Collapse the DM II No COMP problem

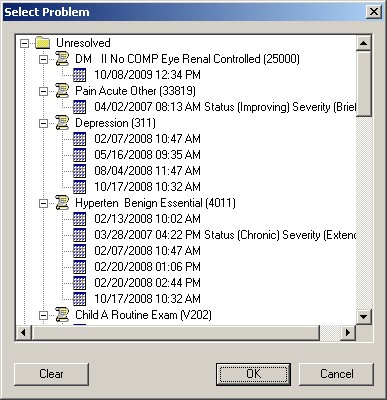click(x=43, y=59)
